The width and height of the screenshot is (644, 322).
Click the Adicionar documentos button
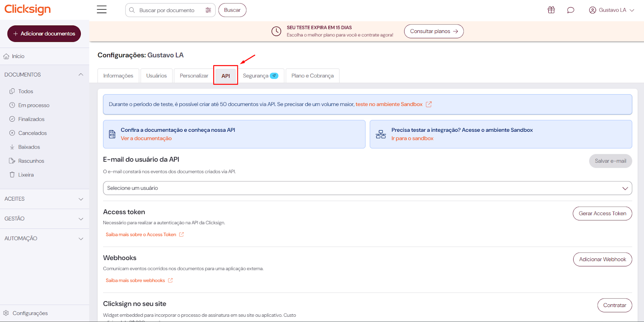(x=44, y=33)
